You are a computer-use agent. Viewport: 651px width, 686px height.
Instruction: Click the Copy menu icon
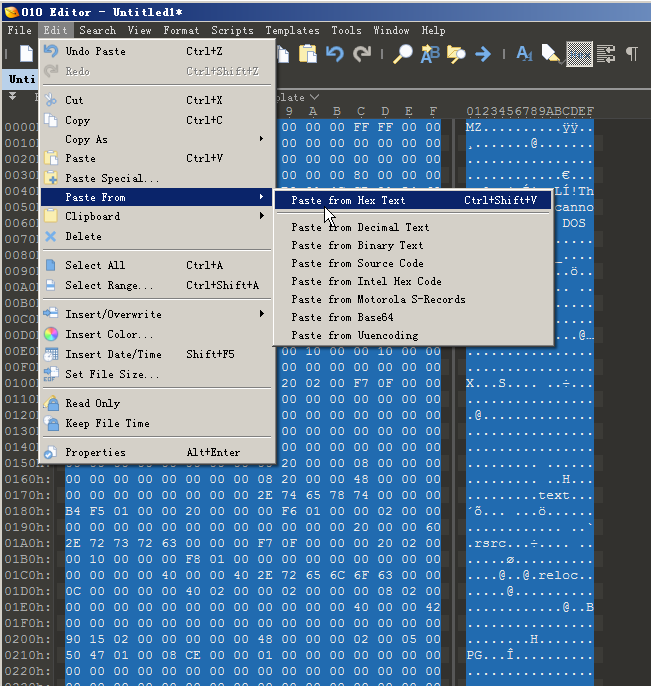tap(51, 120)
